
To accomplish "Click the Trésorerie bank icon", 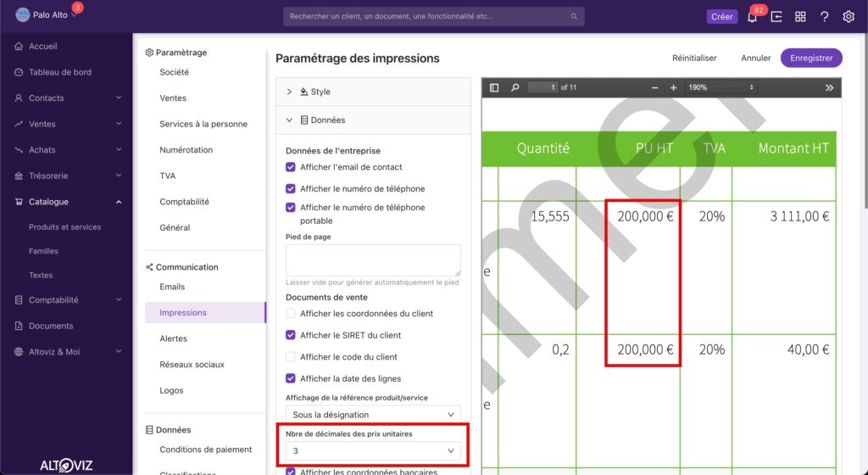I will (19, 176).
